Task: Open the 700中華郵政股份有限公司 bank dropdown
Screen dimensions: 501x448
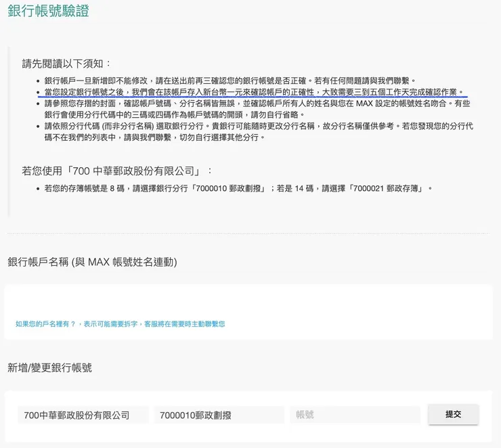Action: point(83,415)
